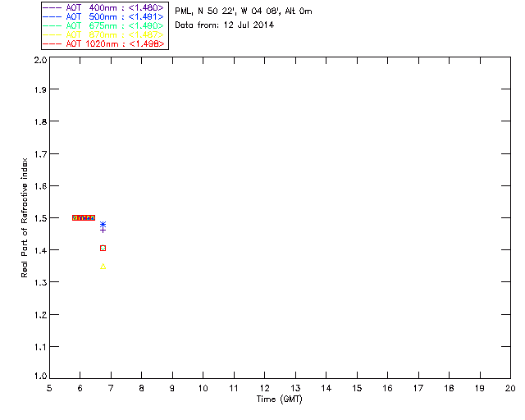
Task: Click x-axis tick label 15
Action: pos(357,388)
